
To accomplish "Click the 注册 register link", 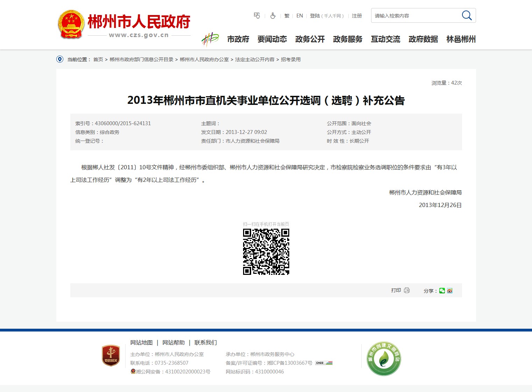I will (357, 16).
